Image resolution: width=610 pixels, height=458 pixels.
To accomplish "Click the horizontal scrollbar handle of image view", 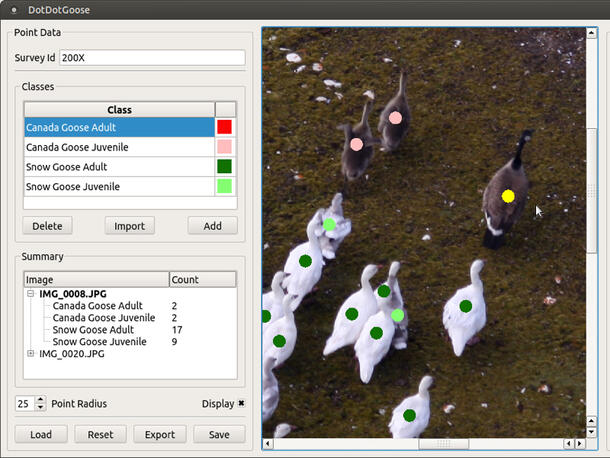I will [x=443, y=444].
